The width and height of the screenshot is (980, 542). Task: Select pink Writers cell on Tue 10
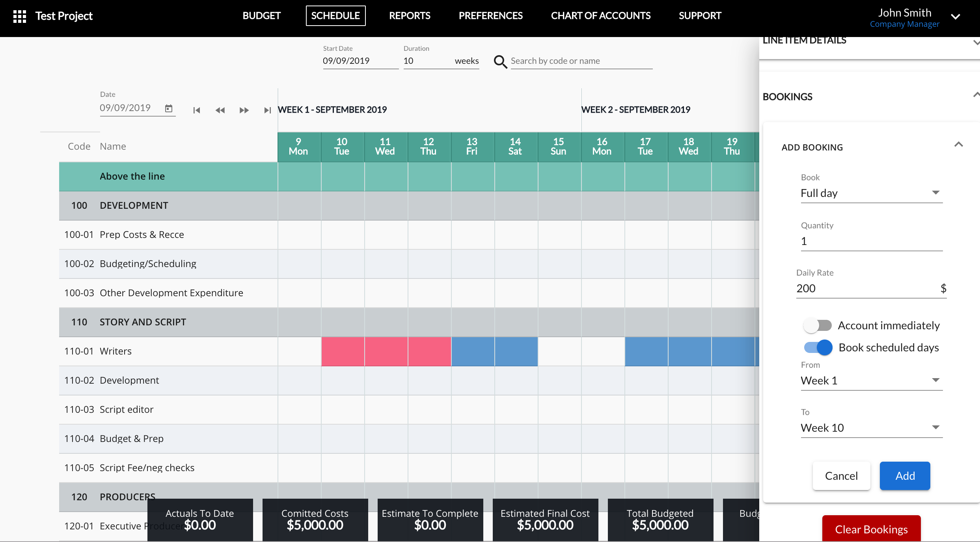(x=343, y=351)
